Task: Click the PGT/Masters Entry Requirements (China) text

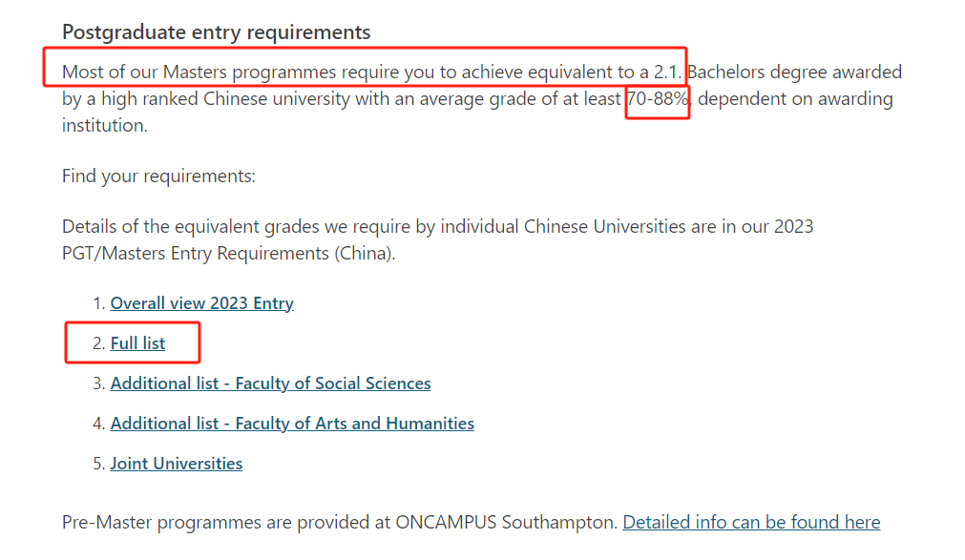Action: tap(228, 254)
